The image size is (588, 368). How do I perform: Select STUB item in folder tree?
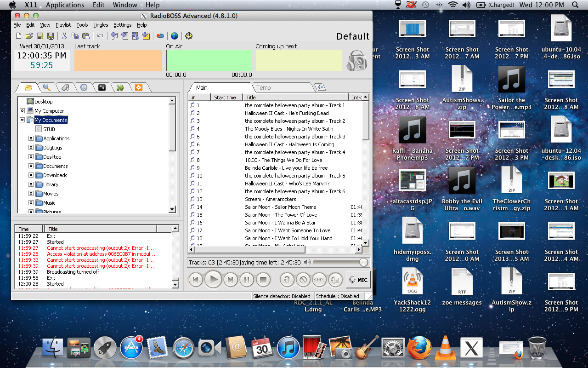tap(49, 129)
